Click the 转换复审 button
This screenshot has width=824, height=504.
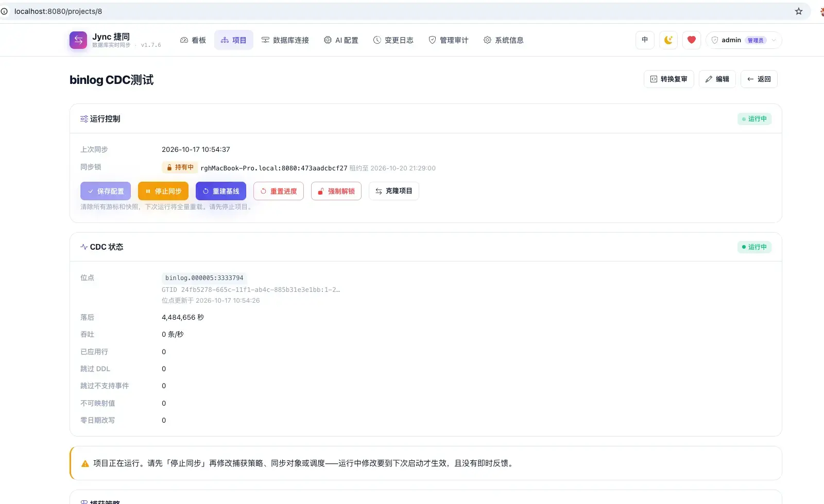(669, 79)
